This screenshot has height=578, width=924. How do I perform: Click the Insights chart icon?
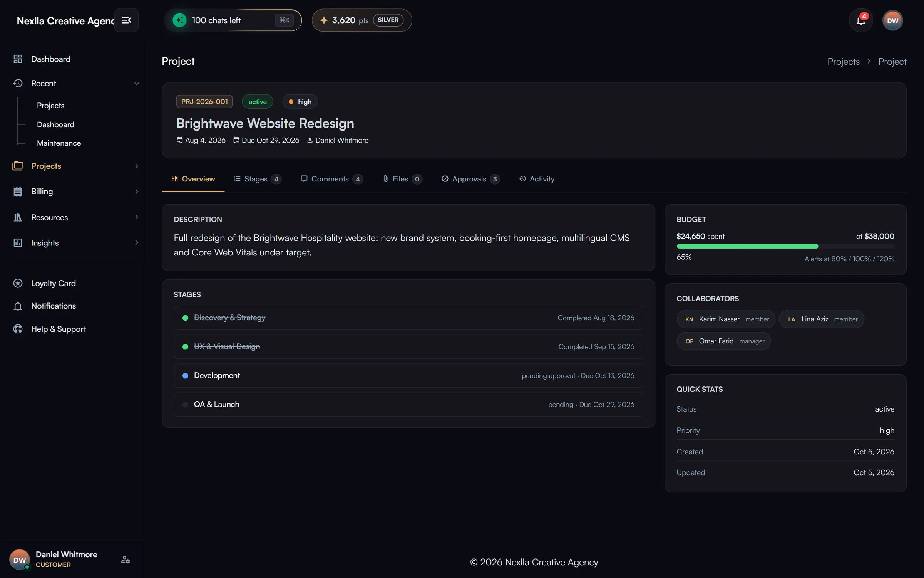18,243
